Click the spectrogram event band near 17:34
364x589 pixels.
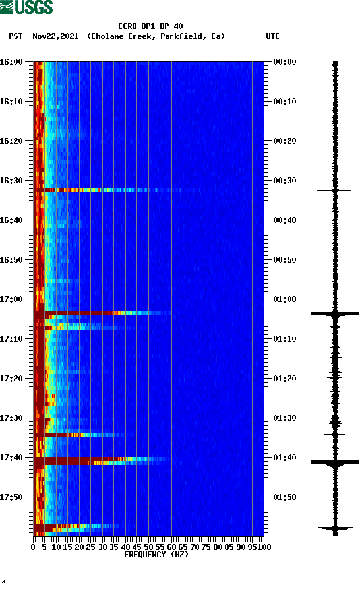pyautogui.click(x=79, y=435)
